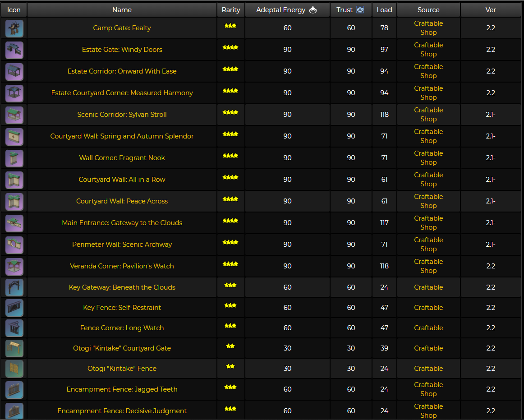
Task: Open the Camp Gate: Fealty link
Action: point(122,28)
